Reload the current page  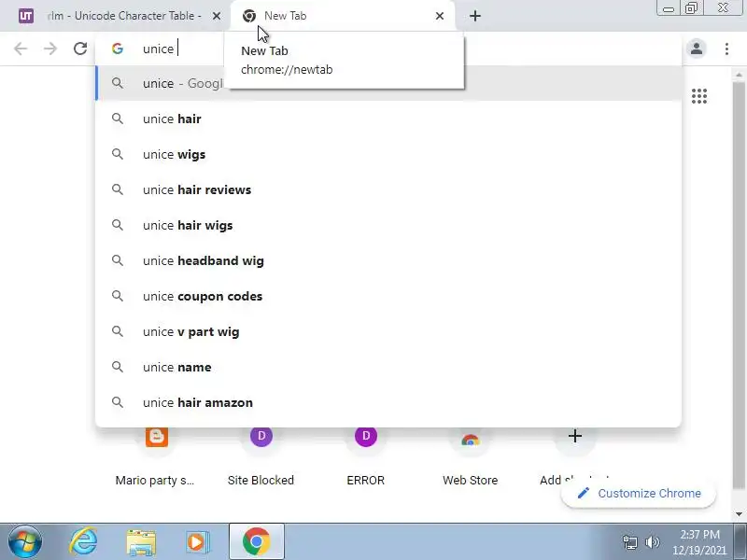[x=80, y=49]
